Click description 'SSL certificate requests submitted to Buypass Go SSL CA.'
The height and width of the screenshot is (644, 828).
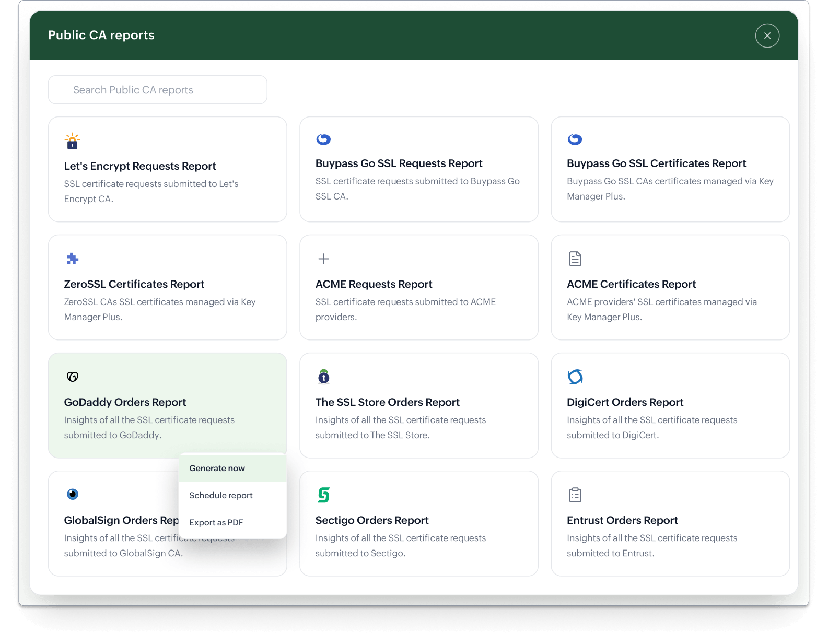click(418, 189)
